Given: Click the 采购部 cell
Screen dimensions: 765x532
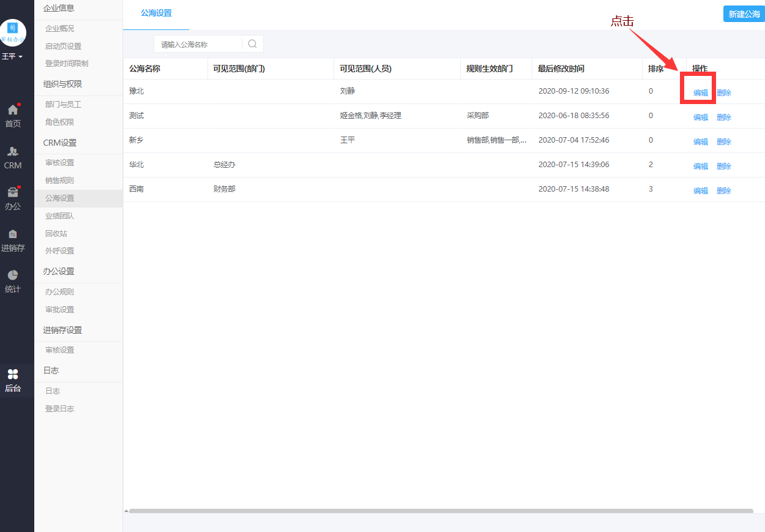Looking at the screenshot, I should (x=478, y=116).
